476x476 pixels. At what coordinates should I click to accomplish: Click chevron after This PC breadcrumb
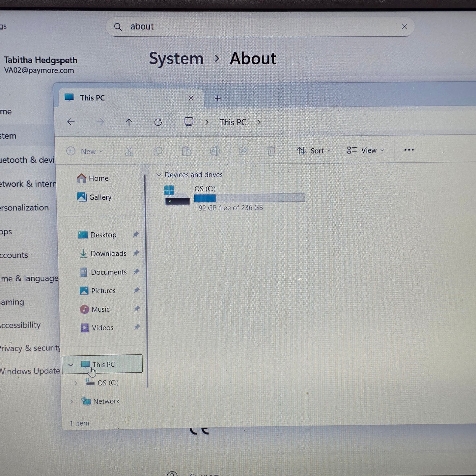click(259, 122)
